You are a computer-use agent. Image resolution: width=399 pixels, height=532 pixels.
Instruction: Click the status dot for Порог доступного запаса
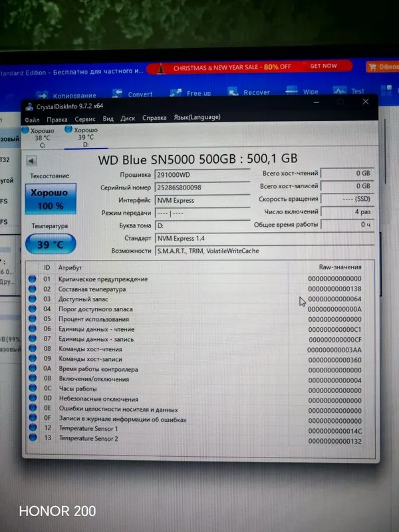[32, 309]
